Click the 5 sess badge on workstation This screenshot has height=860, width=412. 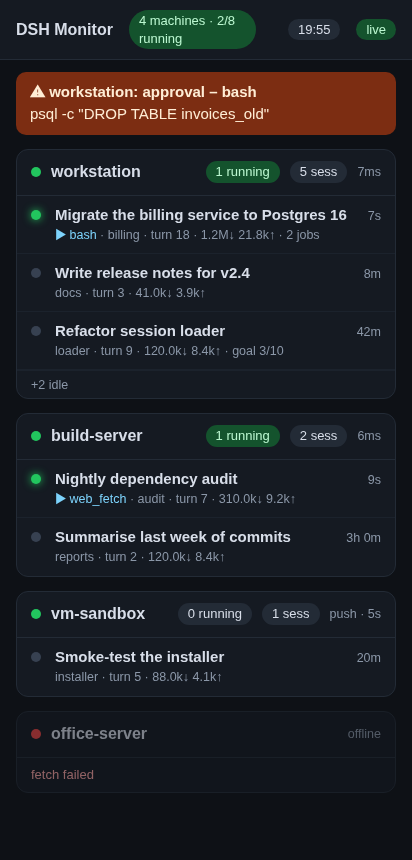pyautogui.click(x=318, y=172)
